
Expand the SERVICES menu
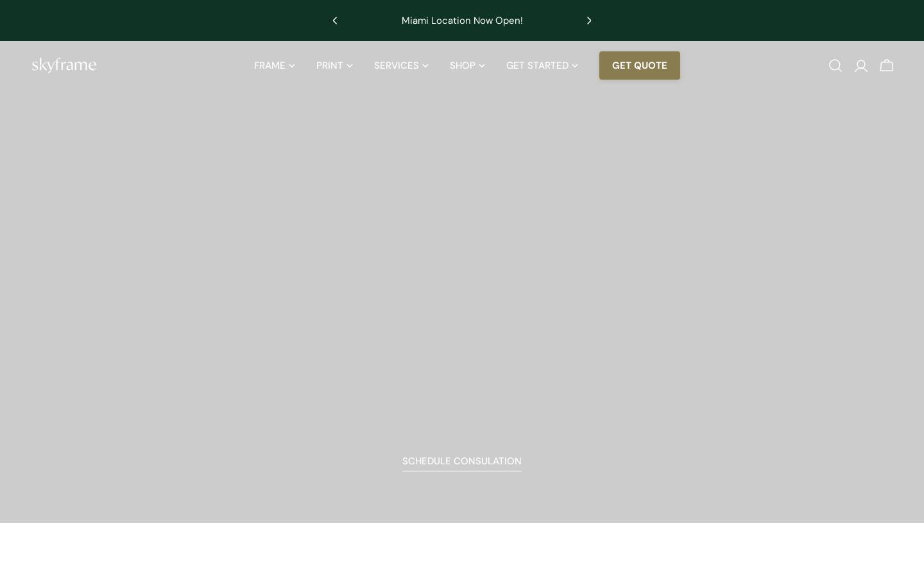(401, 66)
